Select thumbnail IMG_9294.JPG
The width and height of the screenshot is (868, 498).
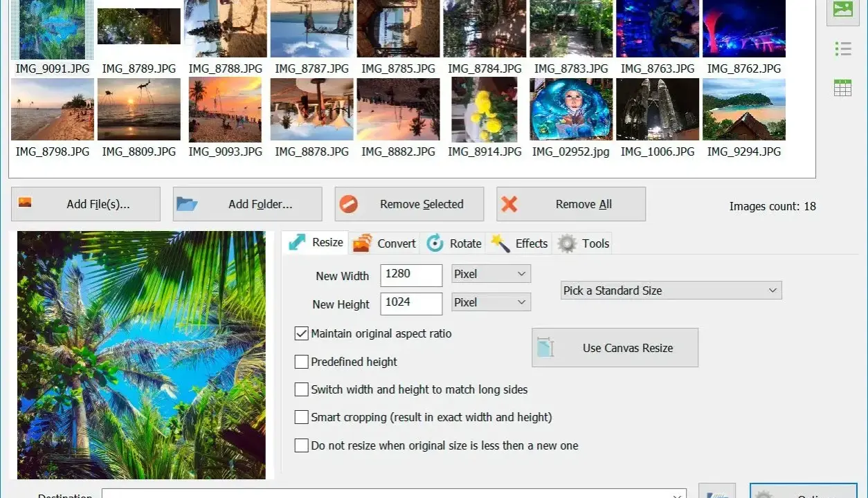(x=744, y=109)
